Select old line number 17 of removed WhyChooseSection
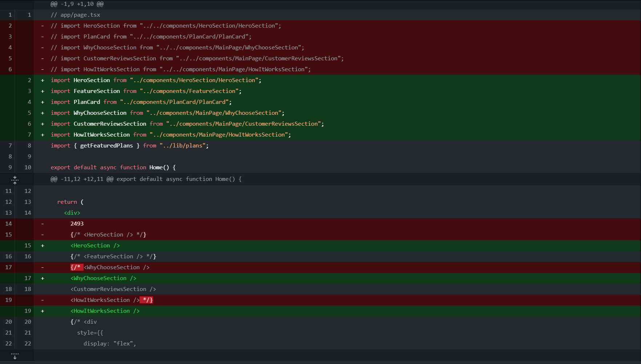The image size is (641, 364). coord(9,267)
